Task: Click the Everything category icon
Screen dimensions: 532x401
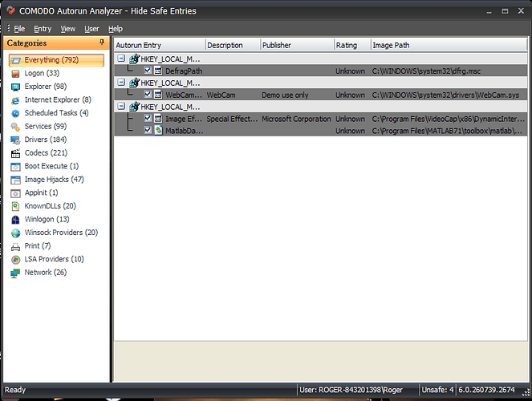Action: pyautogui.click(x=15, y=61)
